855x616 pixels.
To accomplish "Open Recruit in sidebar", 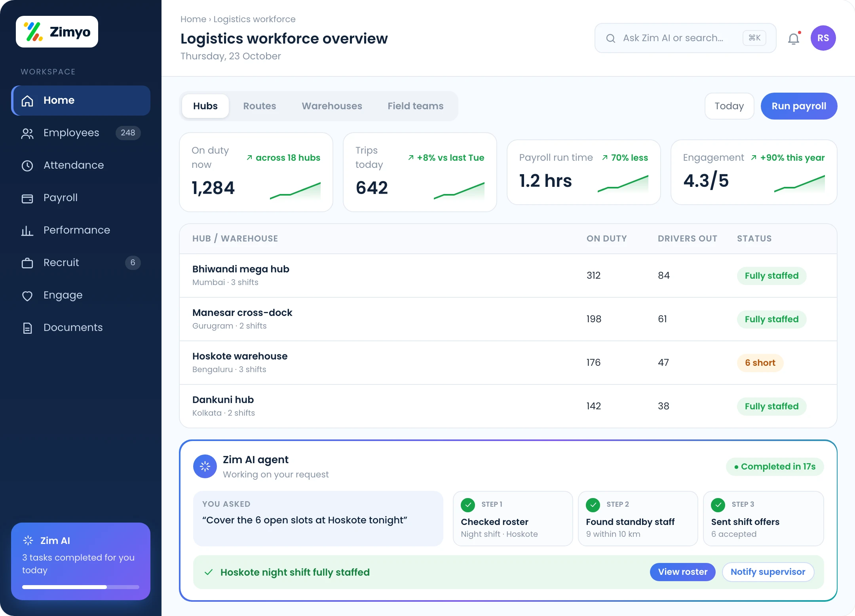I will [x=81, y=263].
